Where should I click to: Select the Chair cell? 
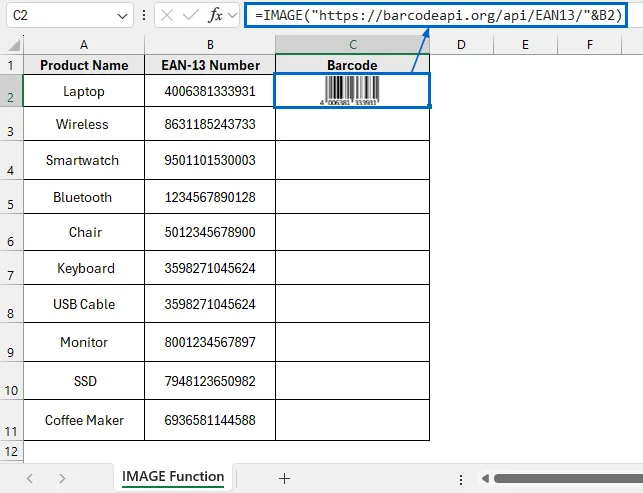tap(84, 232)
